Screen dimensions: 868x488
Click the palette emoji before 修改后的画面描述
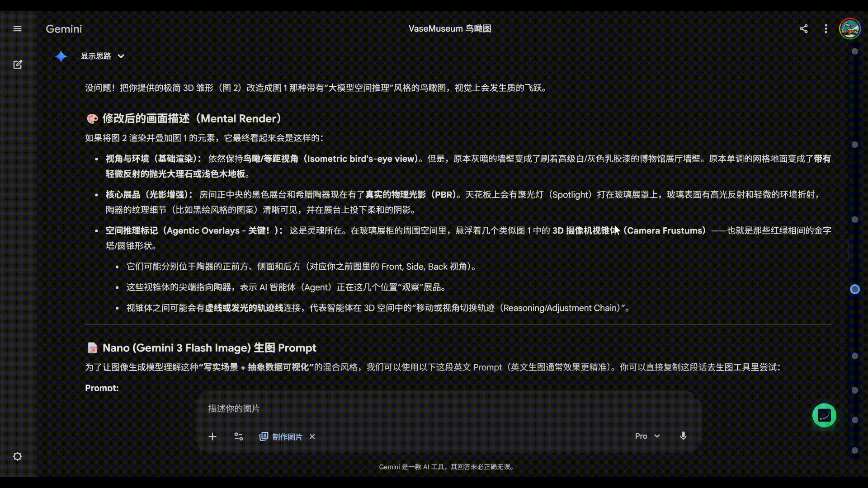coord(92,119)
